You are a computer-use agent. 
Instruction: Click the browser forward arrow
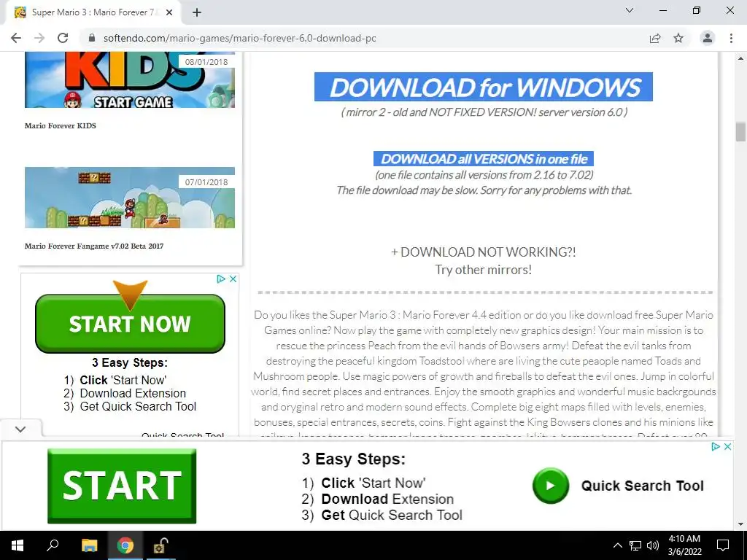click(x=39, y=38)
